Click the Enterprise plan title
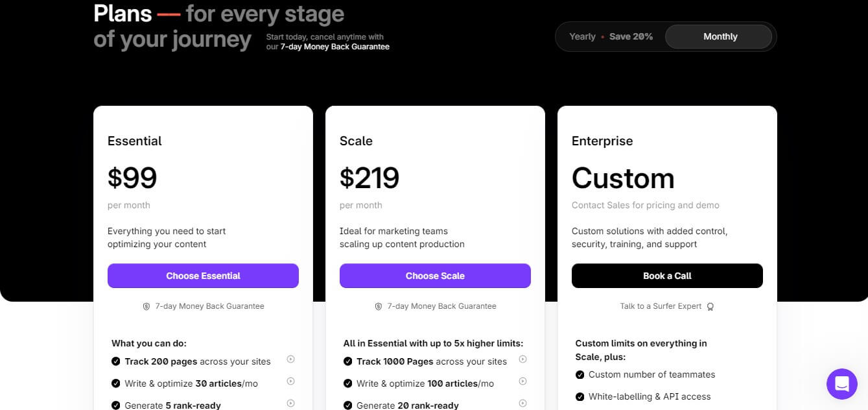 point(602,141)
